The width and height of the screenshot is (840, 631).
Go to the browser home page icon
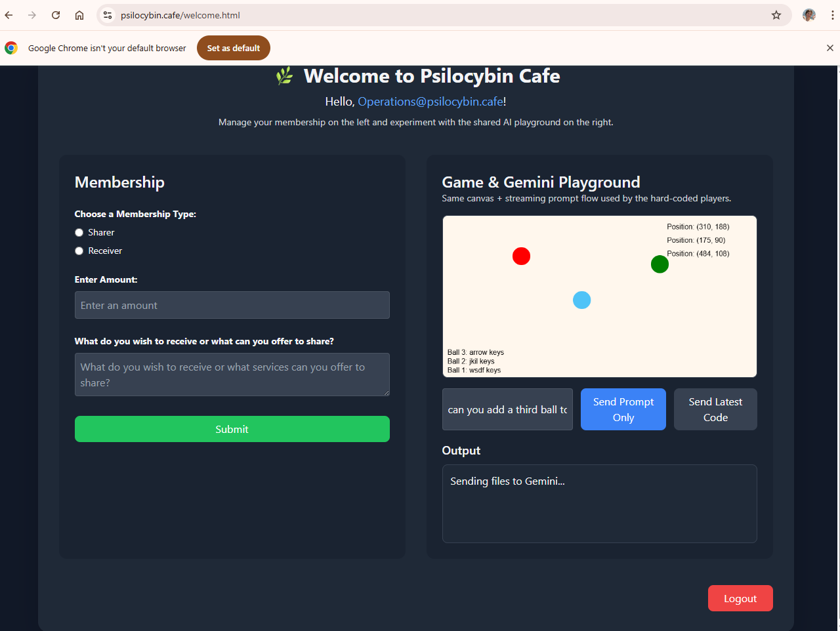click(79, 15)
